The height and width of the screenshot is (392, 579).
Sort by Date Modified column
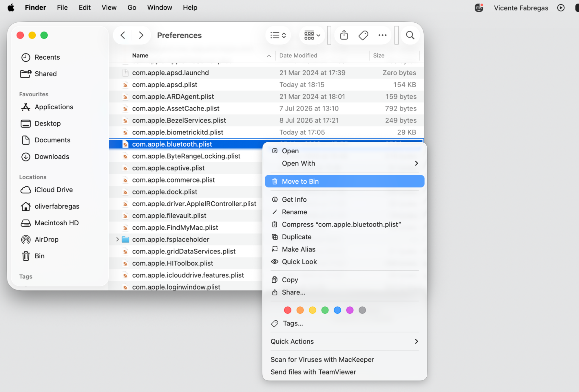(x=298, y=55)
